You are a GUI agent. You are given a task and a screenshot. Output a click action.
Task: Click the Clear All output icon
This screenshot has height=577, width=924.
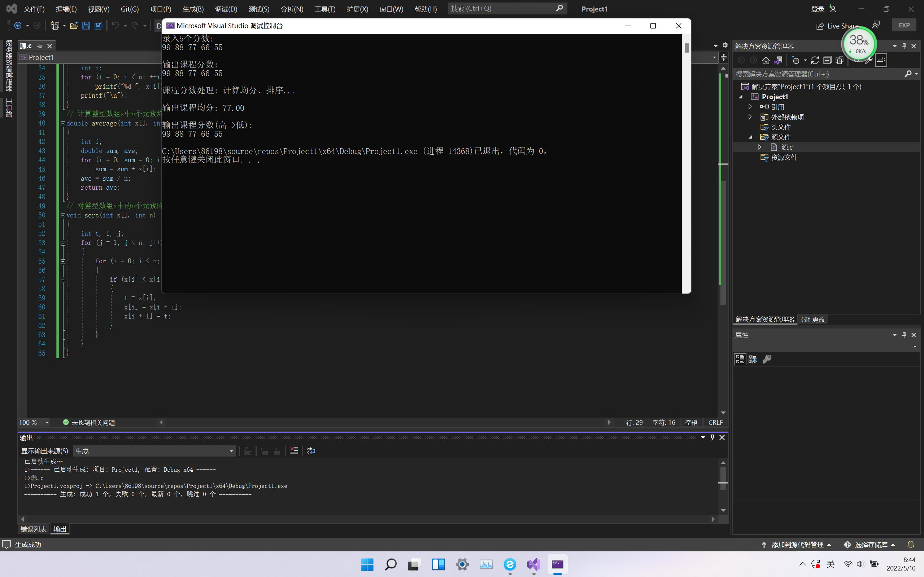click(x=294, y=451)
